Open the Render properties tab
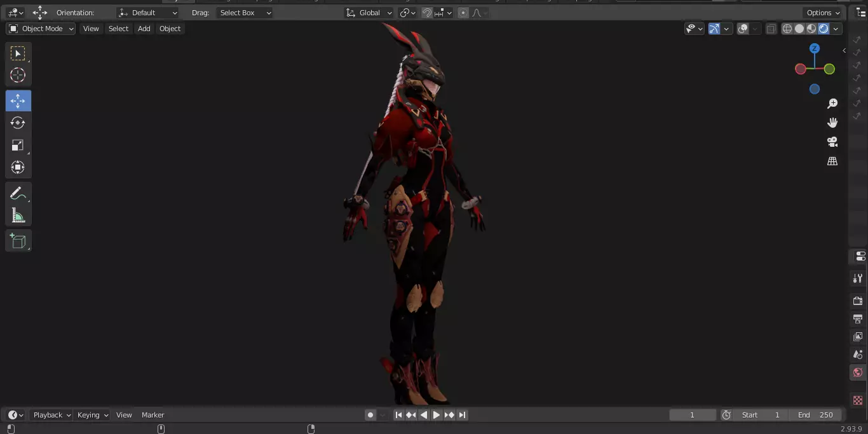Image resolution: width=868 pixels, height=434 pixels. [x=858, y=301]
